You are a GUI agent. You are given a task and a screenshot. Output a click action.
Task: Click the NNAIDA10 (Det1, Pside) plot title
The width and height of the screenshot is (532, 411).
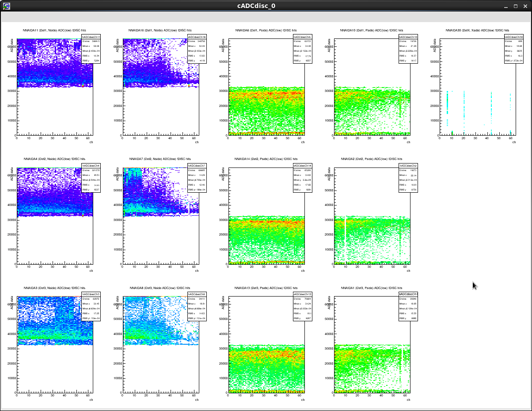pos(371,30)
